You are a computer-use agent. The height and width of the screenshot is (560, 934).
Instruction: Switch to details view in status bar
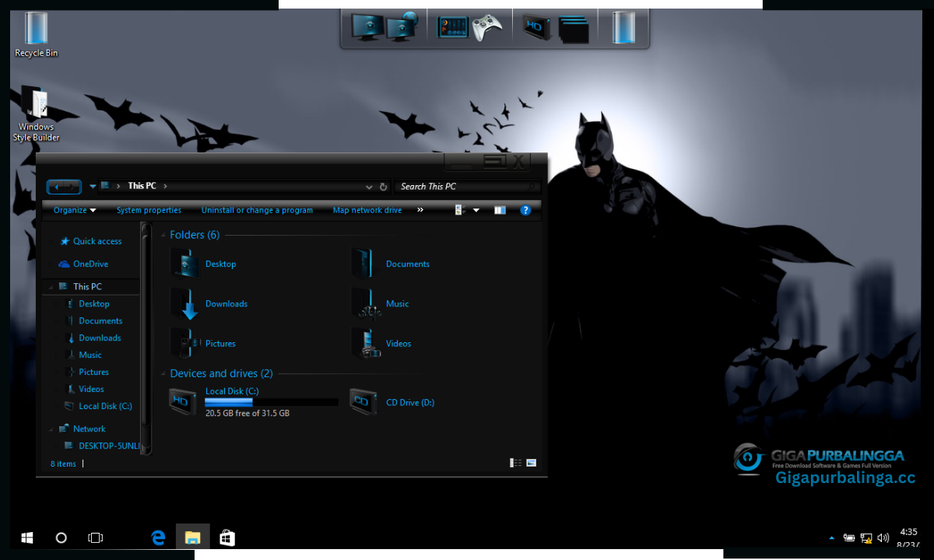point(515,463)
